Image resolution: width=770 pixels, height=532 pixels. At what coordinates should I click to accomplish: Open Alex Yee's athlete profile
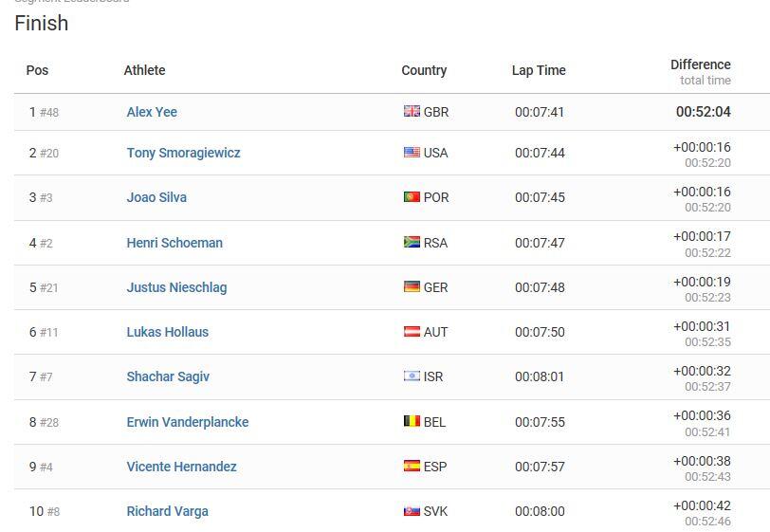(x=152, y=112)
